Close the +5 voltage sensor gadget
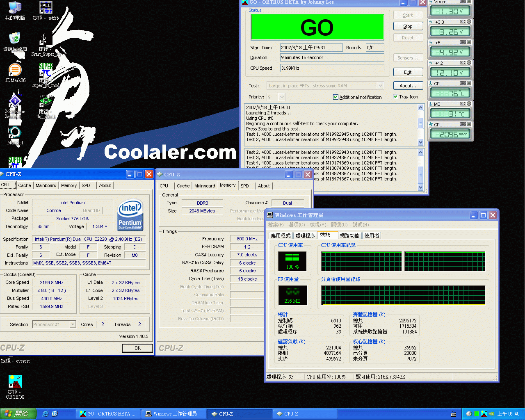The image size is (525, 420). pyautogui.click(x=469, y=42)
